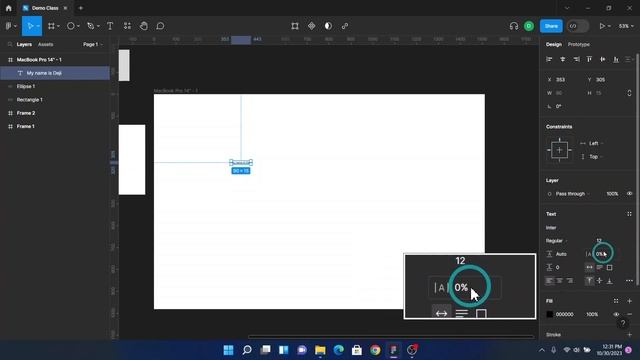Open the Left horizontal constraint dropdown
Screen dimensions: 640x360
pyautogui.click(x=596, y=143)
